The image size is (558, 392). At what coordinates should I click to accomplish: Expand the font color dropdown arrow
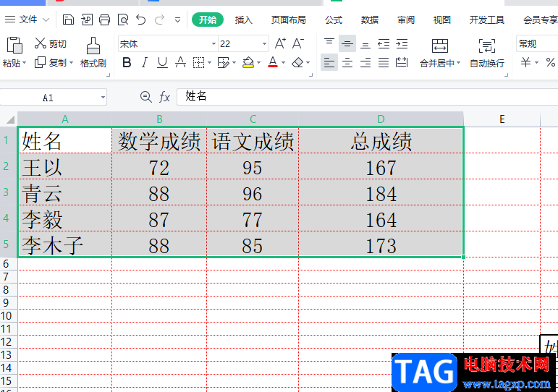coord(283,63)
